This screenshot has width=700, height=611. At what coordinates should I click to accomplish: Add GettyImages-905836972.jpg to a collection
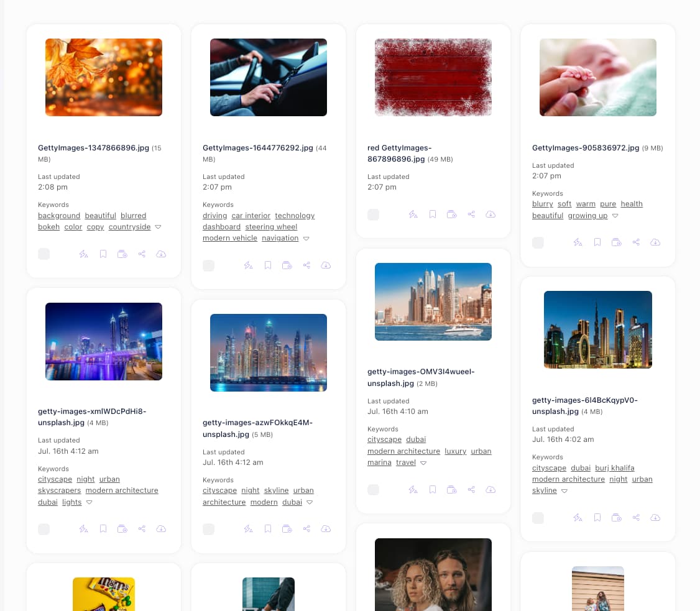pos(617,242)
